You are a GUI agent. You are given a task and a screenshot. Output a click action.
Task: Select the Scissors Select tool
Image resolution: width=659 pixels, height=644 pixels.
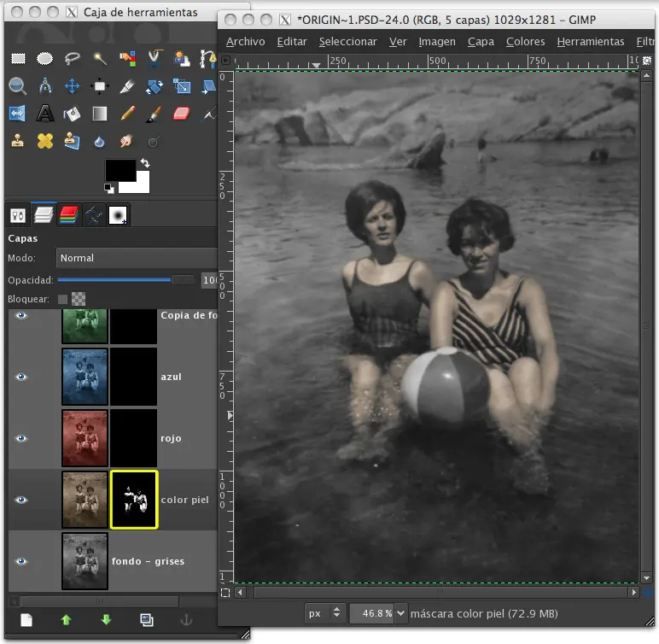point(155,58)
